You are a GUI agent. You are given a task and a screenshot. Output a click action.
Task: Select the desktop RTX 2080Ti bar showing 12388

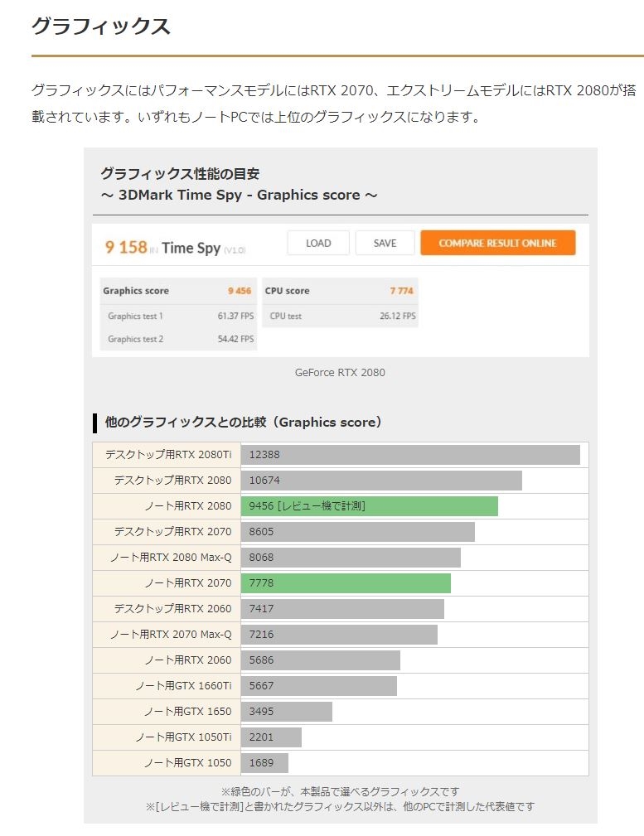pos(410,455)
